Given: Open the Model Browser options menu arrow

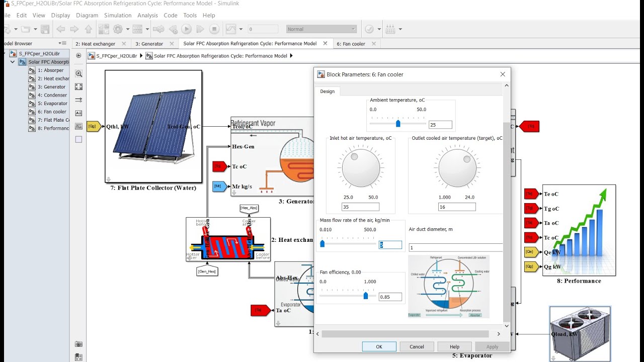Looking at the screenshot, I should point(63,43).
